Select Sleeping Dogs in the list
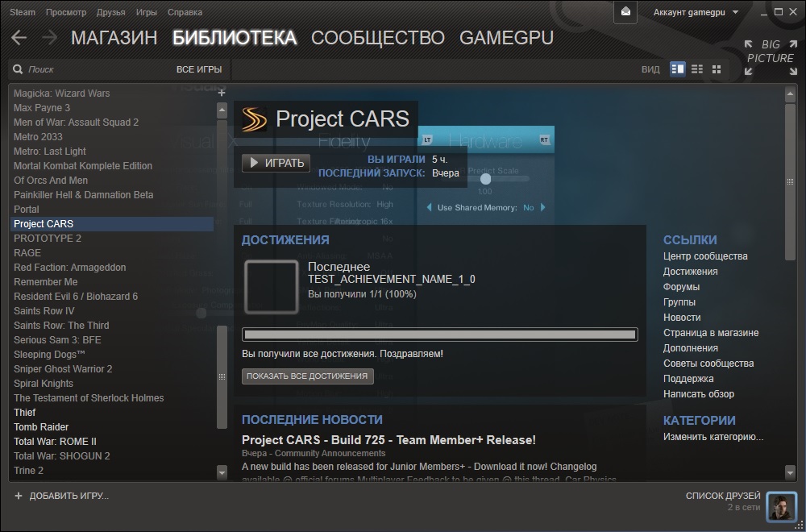Viewport: 806px width, 532px height. coord(112,354)
